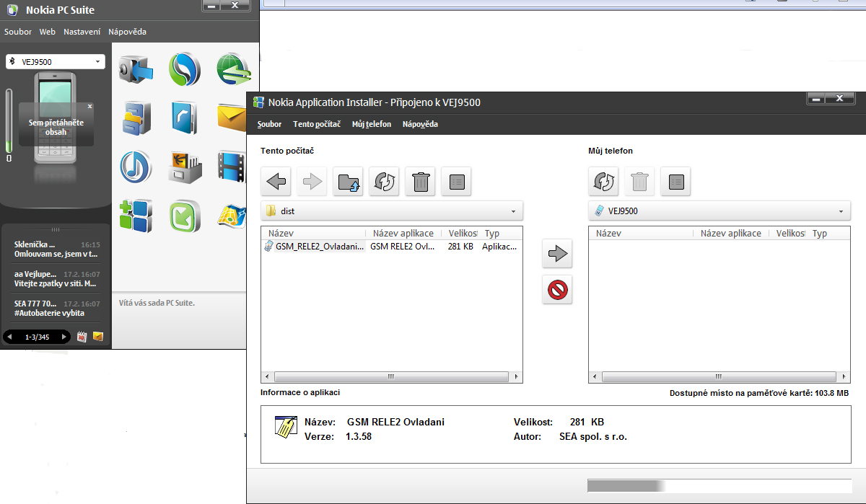Sort by Název column in computer list

click(314, 234)
